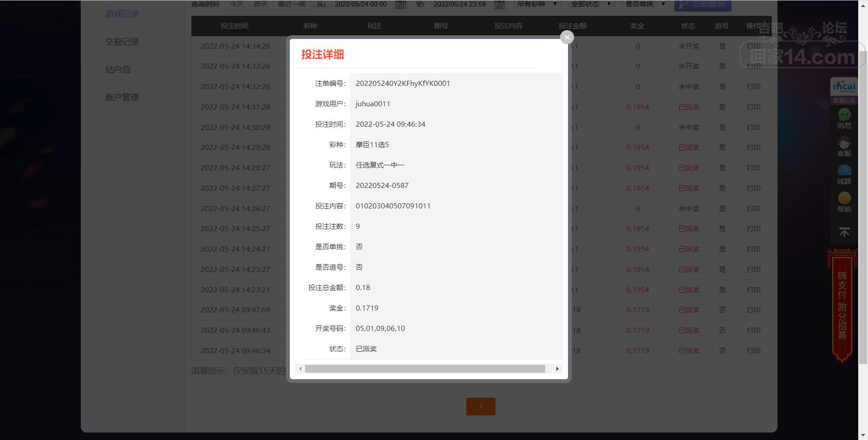868x440 pixels.
Task: Click table row timestamp 2022-05-24 14:29:28
Action: (x=235, y=148)
